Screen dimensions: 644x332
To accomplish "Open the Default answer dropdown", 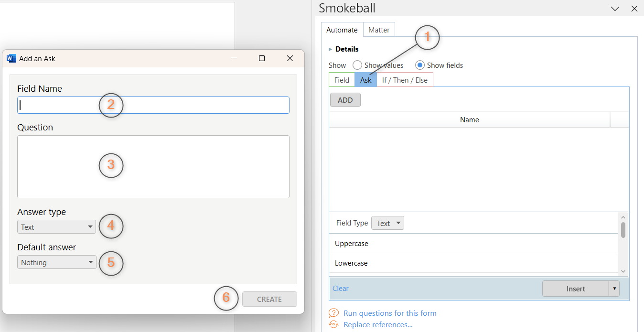I will [x=57, y=262].
